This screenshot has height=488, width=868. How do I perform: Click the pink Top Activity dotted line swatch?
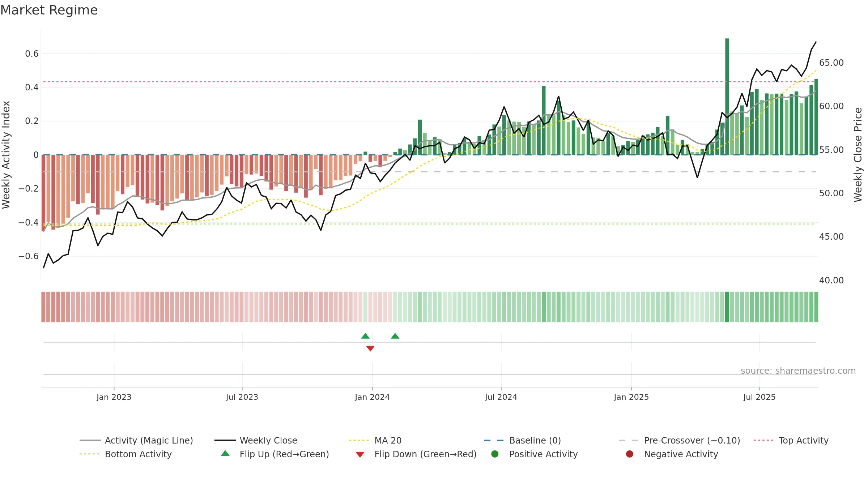click(763, 440)
